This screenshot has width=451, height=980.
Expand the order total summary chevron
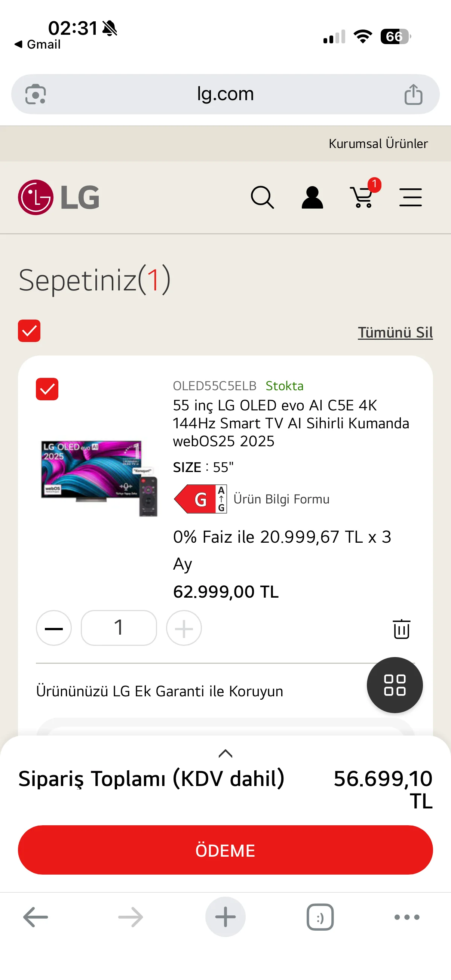pyautogui.click(x=225, y=753)
